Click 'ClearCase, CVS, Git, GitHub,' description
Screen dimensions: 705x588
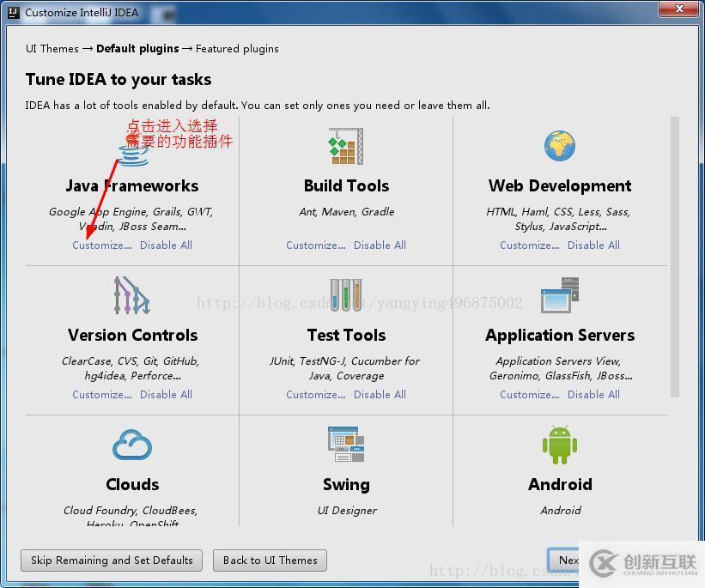click(131, 361)
